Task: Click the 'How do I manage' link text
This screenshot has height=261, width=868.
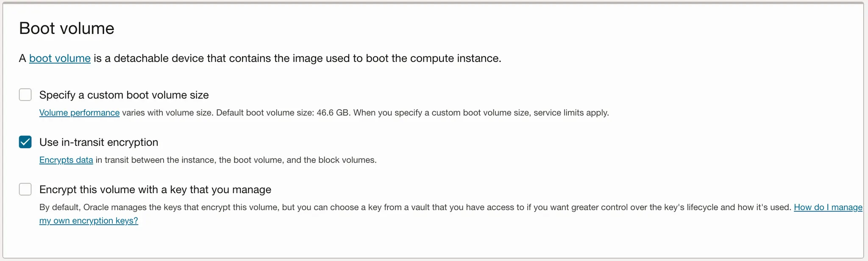Action: [x=828, y=207]
